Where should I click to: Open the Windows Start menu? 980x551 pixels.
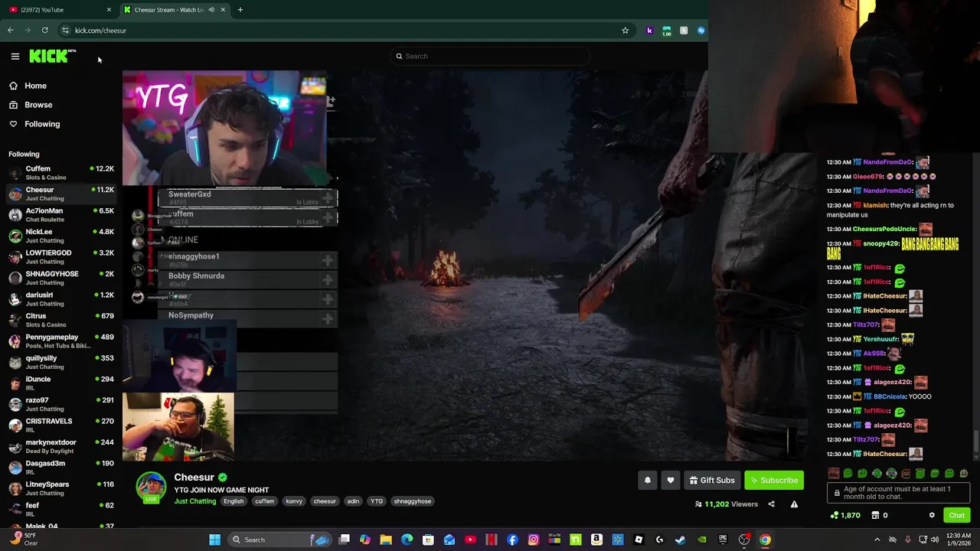tap(215, 540)
